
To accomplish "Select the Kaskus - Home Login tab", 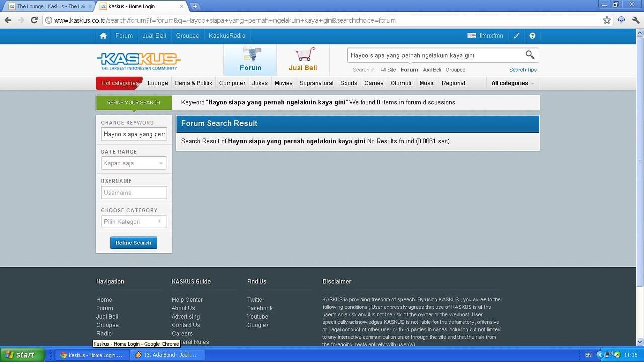I will [x=141, y=6].
